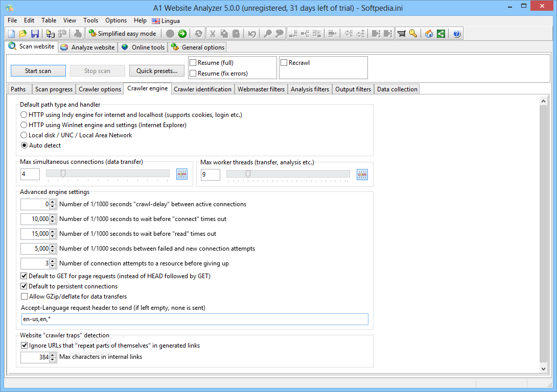Open help with blue question mark icon
The width and height of the screenshot is (557, 392).
pyautogui.click(x=457, y=34)
